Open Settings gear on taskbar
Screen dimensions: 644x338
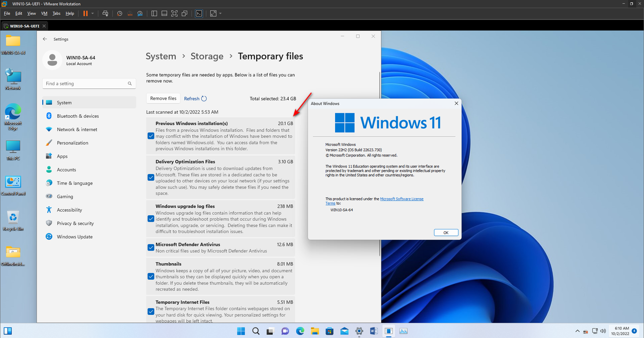point(359,331)
